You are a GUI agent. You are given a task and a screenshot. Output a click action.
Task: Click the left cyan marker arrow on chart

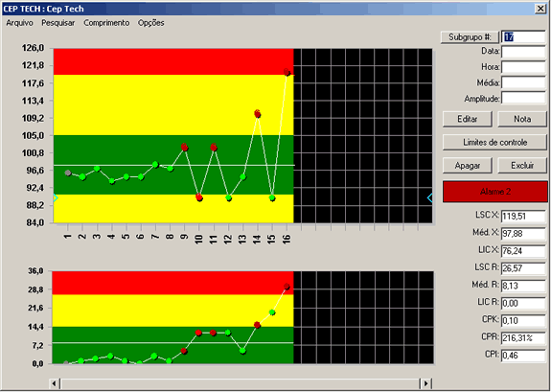point(56,198)
